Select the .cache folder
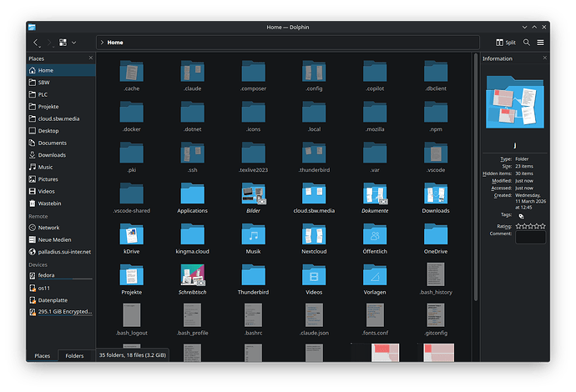This screenshot has height=392, width=576. pyautogui.click(x=132, y=76)
